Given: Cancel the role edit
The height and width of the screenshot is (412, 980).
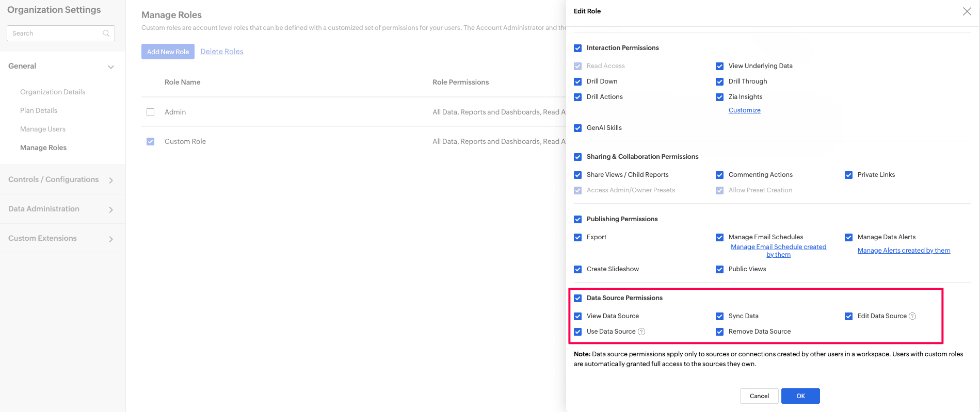Looking at the screenshot, I should (759, 396).
